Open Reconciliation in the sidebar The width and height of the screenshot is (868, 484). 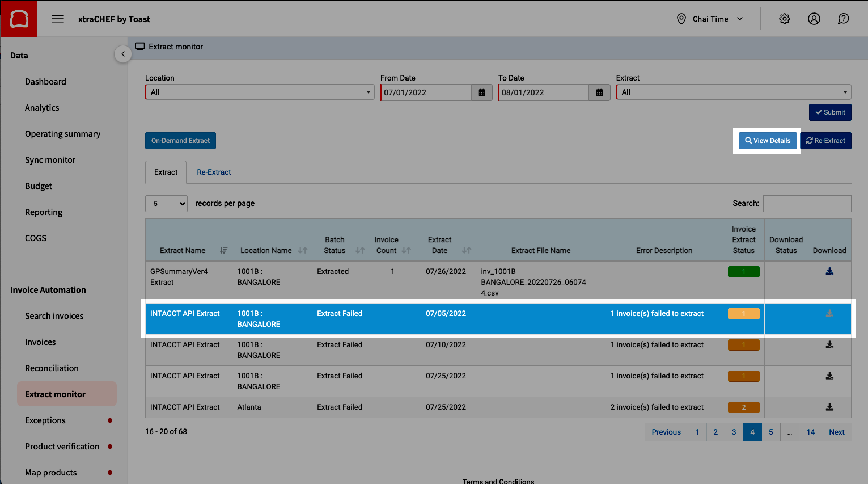(52, 368)
